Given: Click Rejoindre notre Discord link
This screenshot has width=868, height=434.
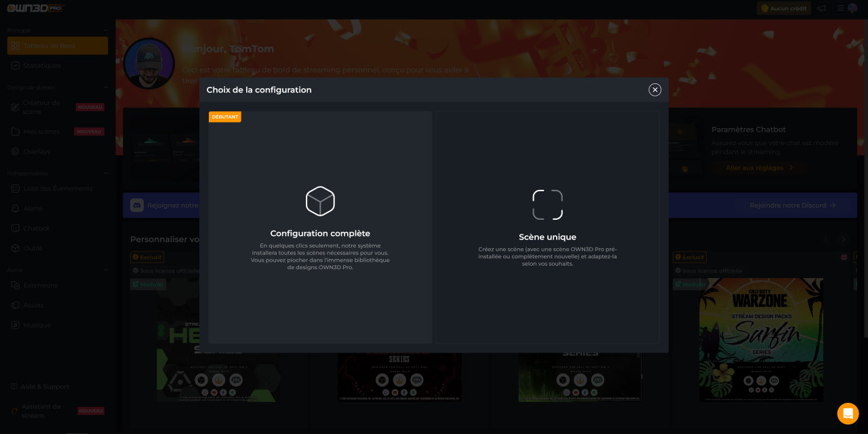Looking at the screenshot, I should point(793,205).
